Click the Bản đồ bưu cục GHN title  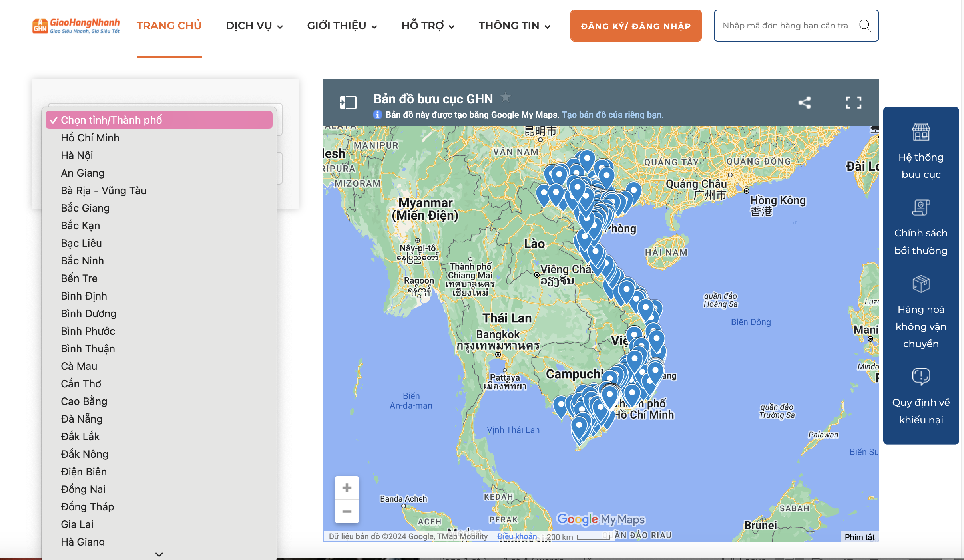coord(433,99)
